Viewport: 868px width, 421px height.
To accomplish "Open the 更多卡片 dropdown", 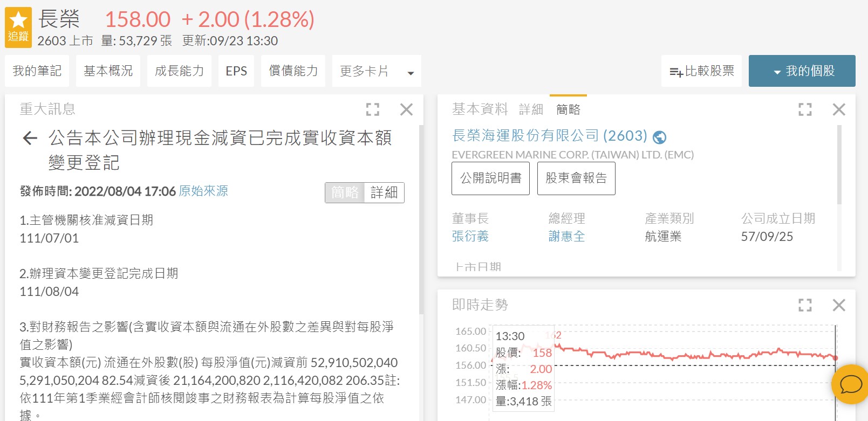I will (x=376, y=71).
